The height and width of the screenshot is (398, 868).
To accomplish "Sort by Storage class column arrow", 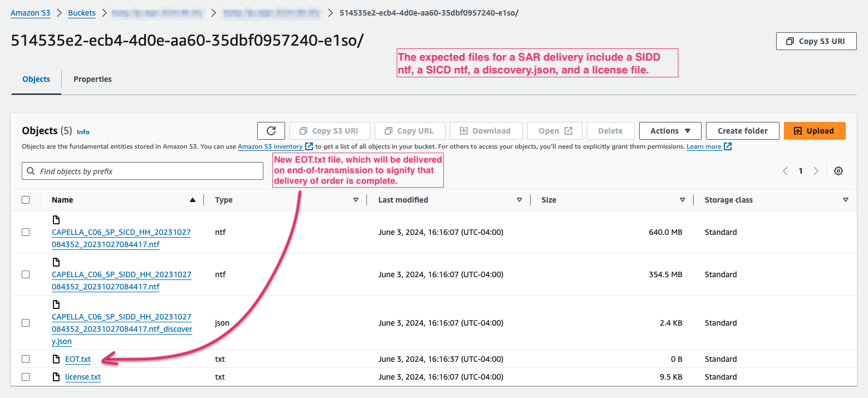I will point(845,200).
